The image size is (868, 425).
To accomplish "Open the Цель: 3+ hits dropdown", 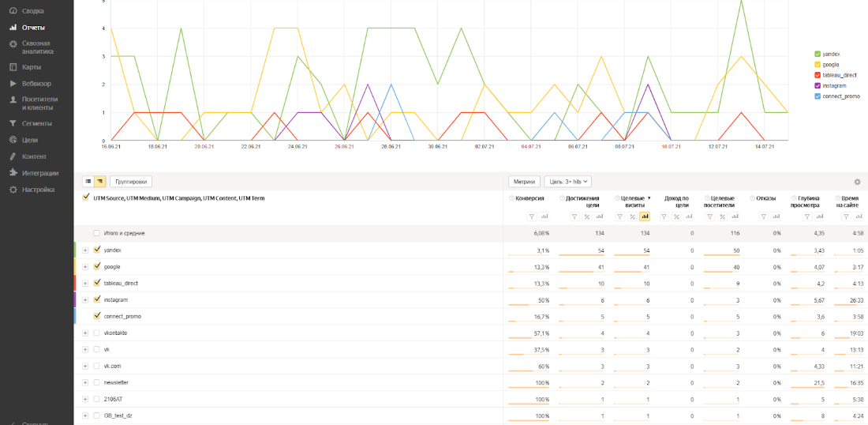I will tap(567, 181).
